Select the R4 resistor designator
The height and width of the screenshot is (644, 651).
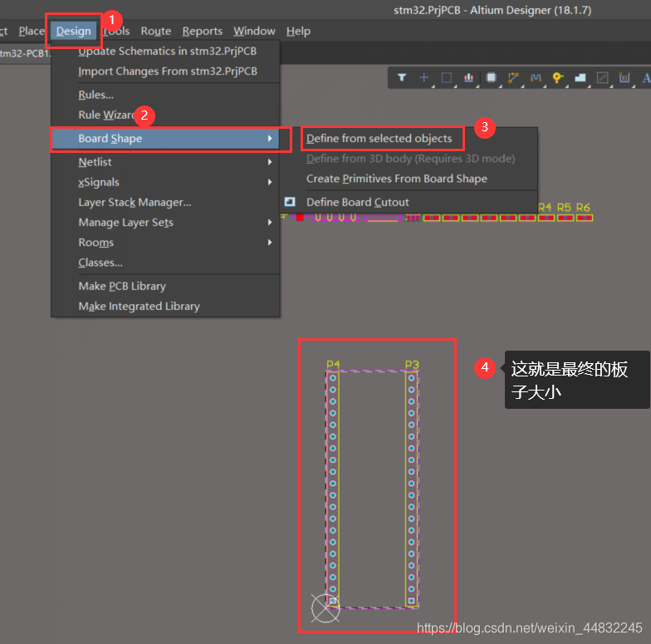[x=545, y=207]
